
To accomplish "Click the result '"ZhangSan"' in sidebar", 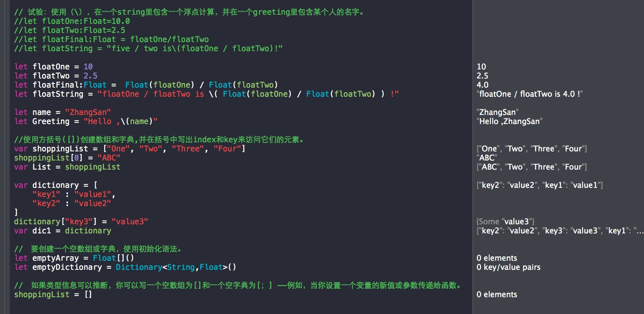I will [498, 112].
